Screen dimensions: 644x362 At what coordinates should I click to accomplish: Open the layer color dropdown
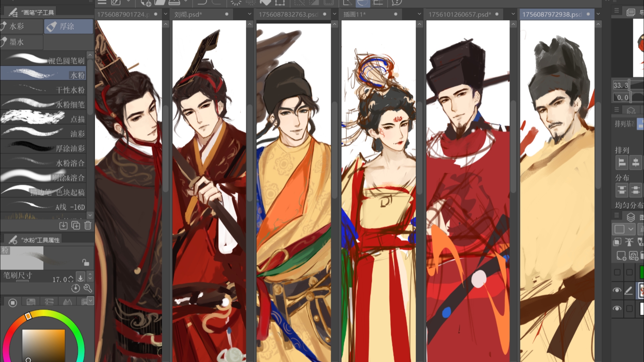tap(624, 229)
